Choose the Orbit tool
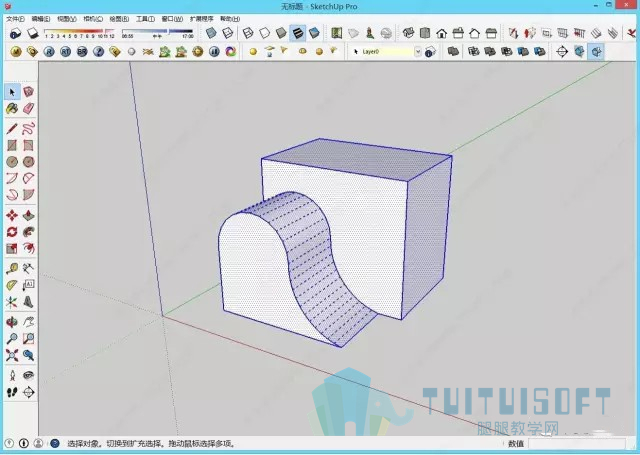 [x=12, y=322]
